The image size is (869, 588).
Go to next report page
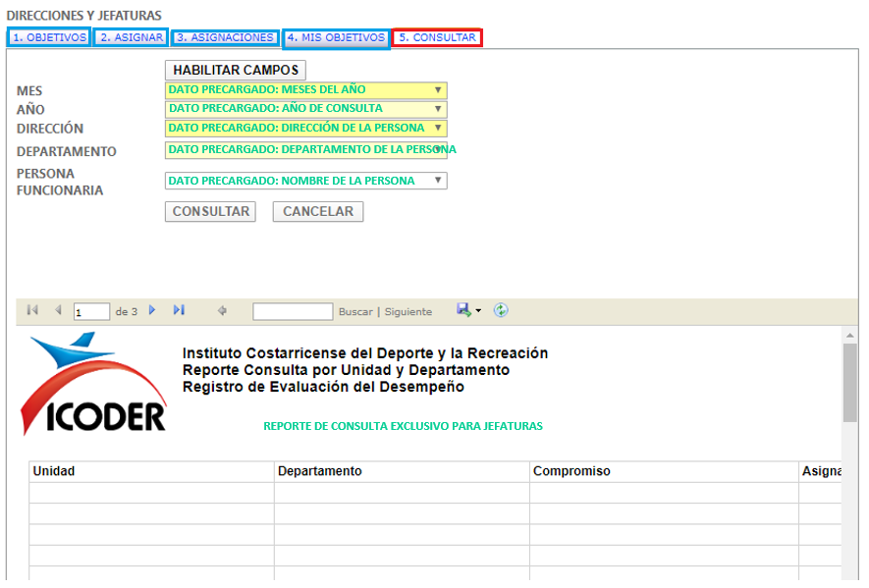click(x=152, y=310)
